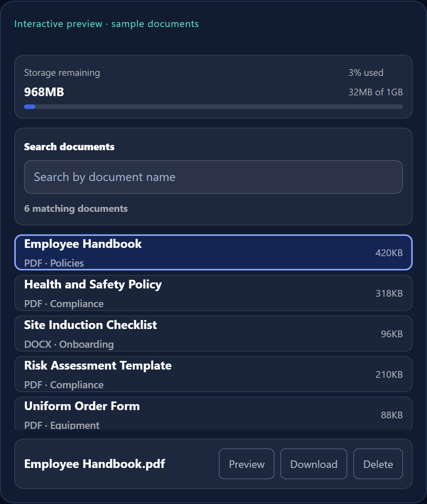This screenshot has width=427, height=504.
Task: Click the 318KB file size value
Action: point(389,293)
